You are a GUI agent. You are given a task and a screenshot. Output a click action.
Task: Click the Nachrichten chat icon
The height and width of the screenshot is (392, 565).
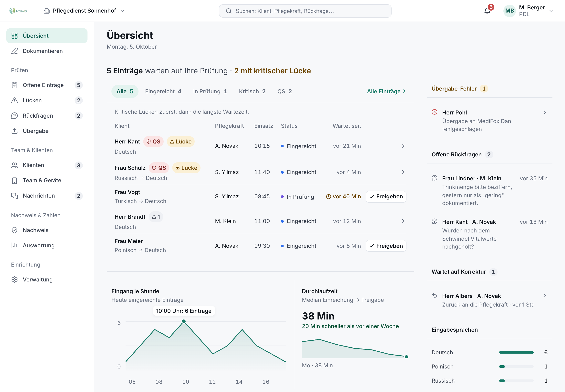pos(15,196)
